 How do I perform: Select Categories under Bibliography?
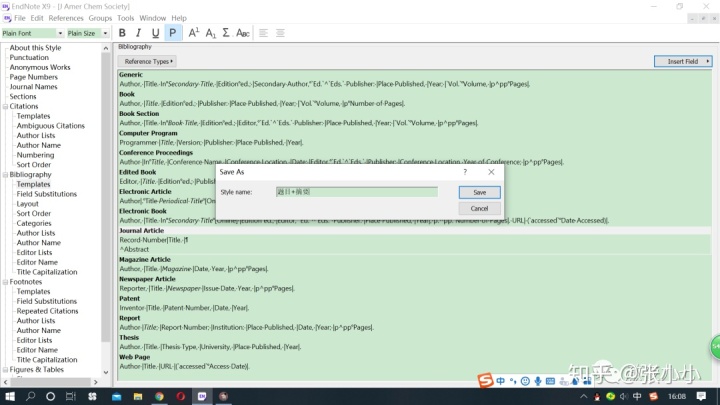[x=34, y=223]
